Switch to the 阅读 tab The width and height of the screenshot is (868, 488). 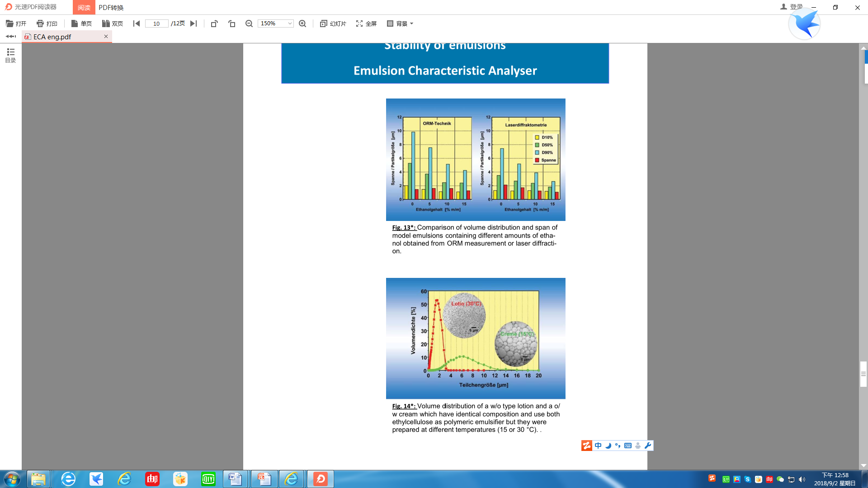(84, 7)
